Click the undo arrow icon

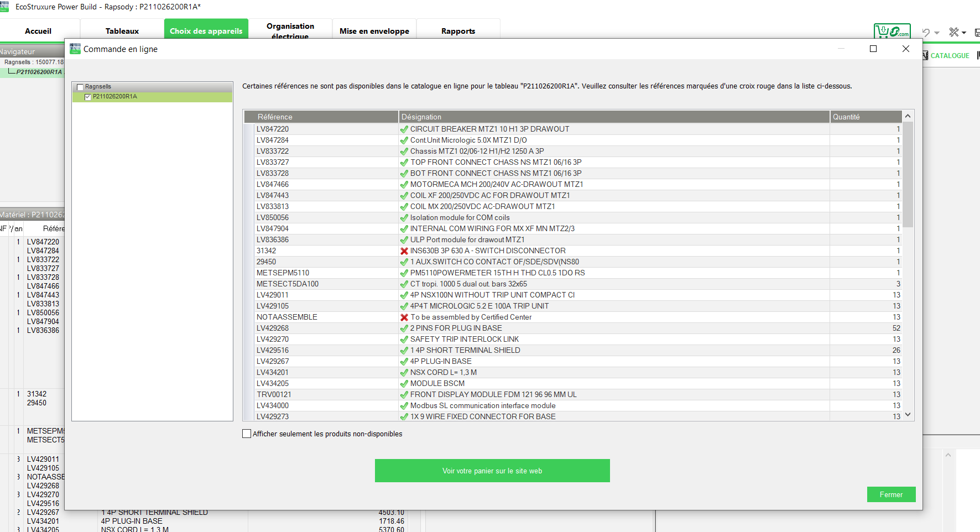926,33
